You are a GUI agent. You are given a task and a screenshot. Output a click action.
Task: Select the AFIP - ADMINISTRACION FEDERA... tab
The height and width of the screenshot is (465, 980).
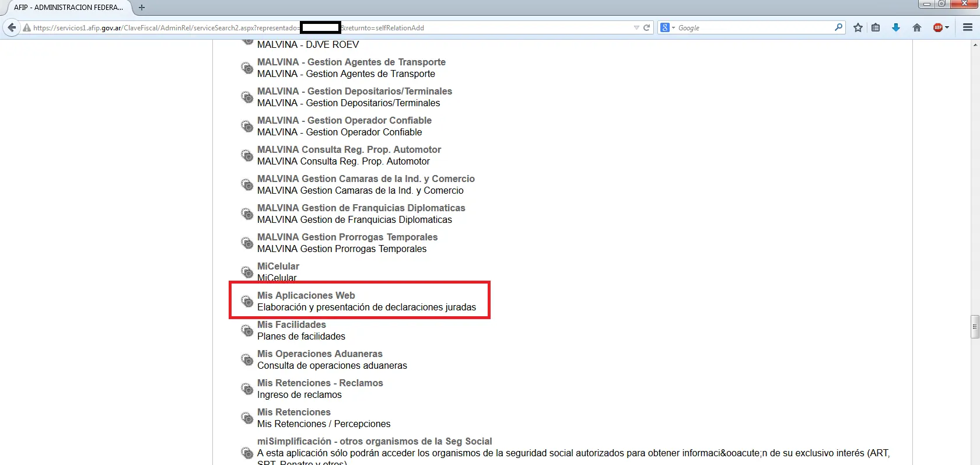pyautogui.click(x=67, y=8)
